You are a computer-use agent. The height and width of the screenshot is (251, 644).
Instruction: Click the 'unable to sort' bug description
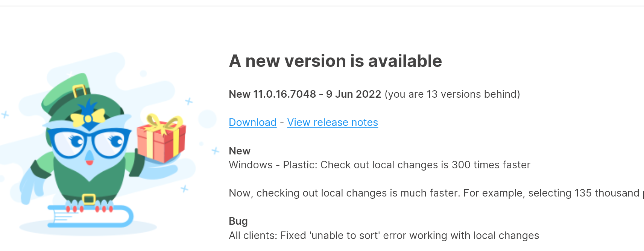pos(384,236)
